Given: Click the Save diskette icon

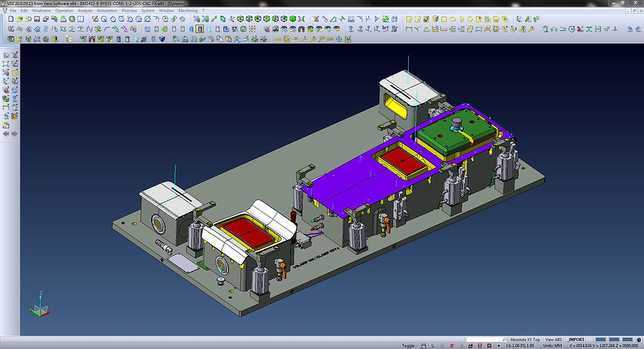Looking at the screenshot, I should pos(37,19).
